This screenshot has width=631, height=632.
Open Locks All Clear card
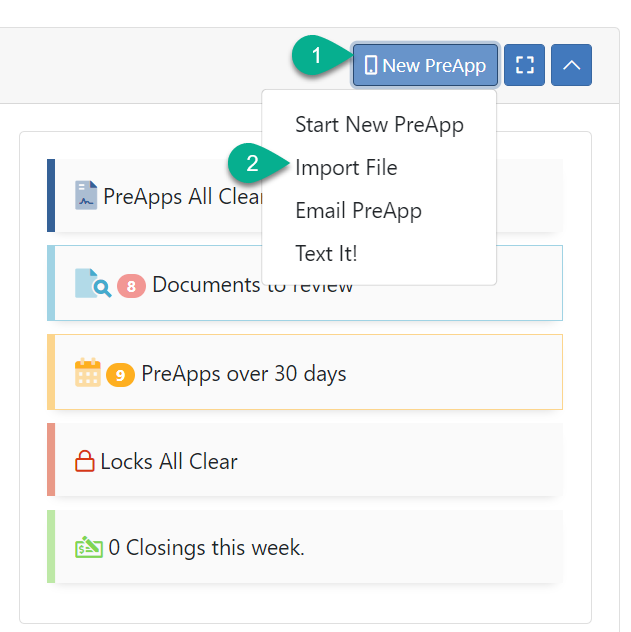pyautogui.click(x=169, y=462)
